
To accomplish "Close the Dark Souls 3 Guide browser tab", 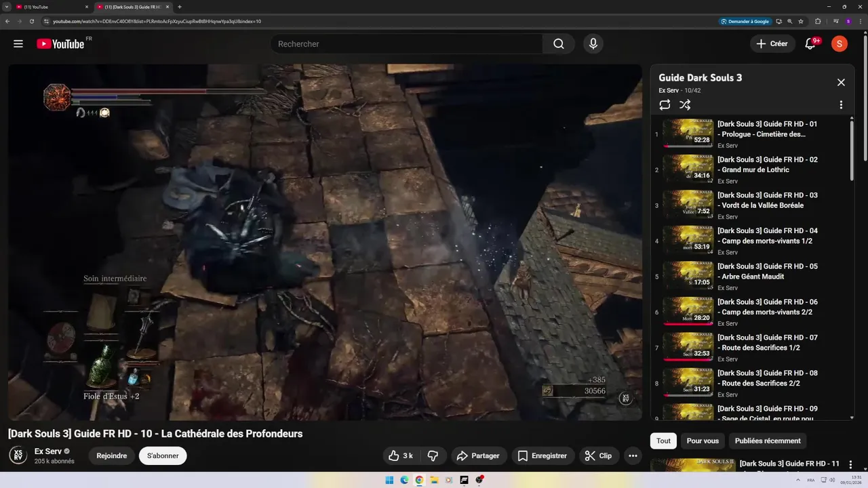I will (x=167, y=7).
